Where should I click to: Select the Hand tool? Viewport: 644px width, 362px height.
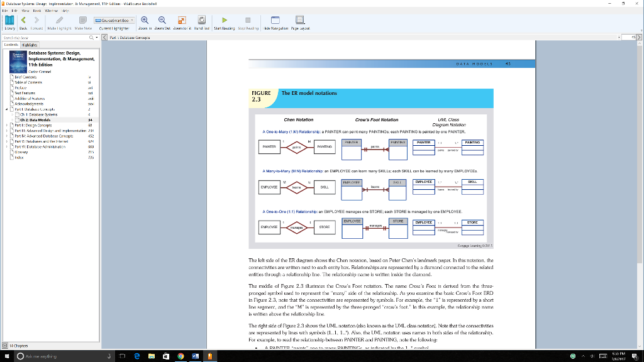coord(202,21)
